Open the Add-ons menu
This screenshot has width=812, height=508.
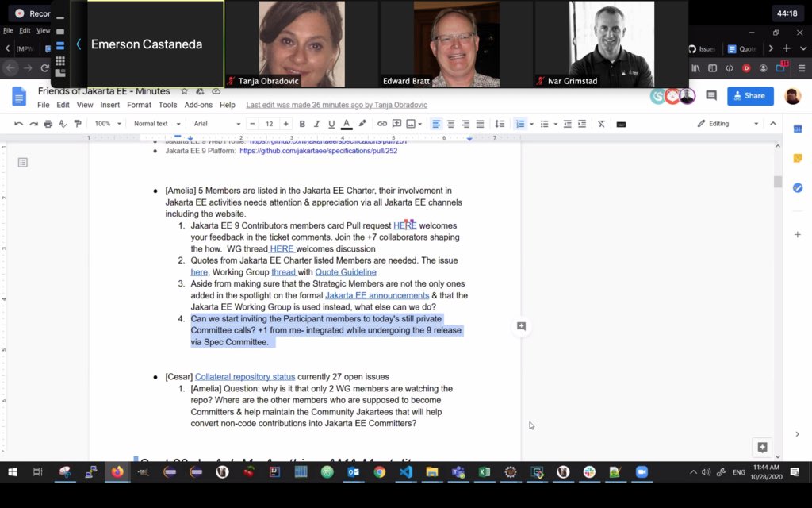(x=198, y=105)
